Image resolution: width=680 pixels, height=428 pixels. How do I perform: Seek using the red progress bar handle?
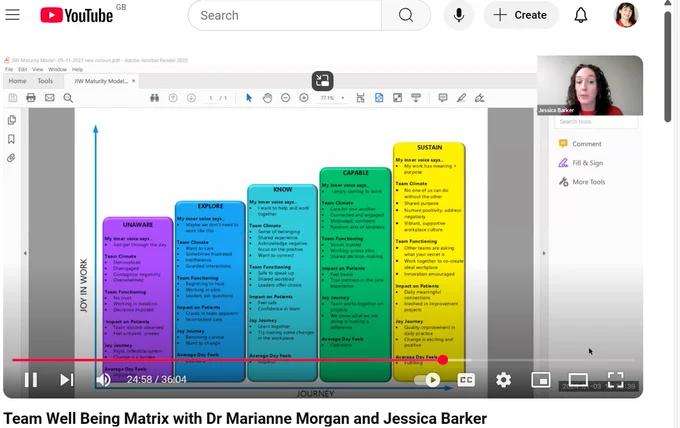(x=442, y=359)
